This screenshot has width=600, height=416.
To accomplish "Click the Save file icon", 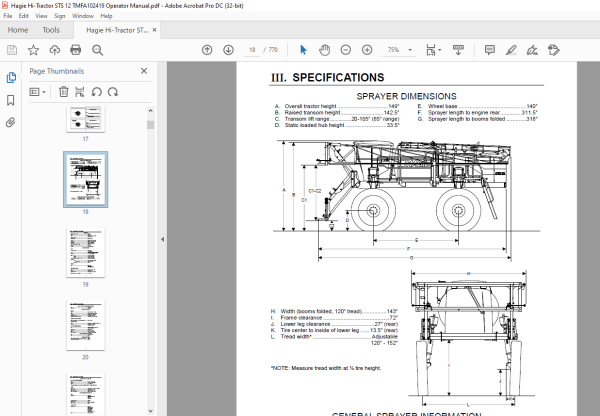I will coord(12,50).
